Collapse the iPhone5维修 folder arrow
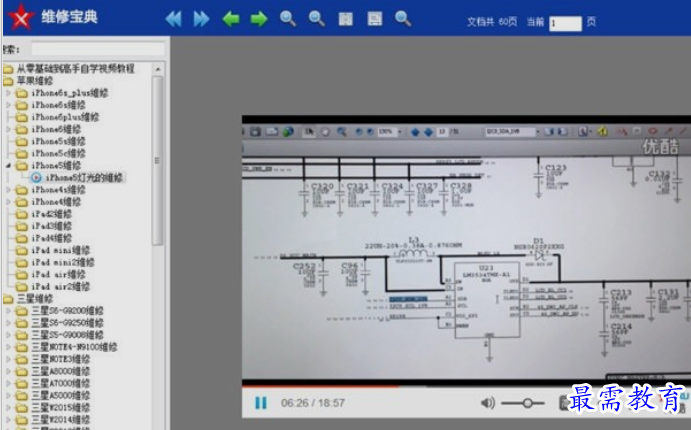Screen dimensions: 691x430 8,166
